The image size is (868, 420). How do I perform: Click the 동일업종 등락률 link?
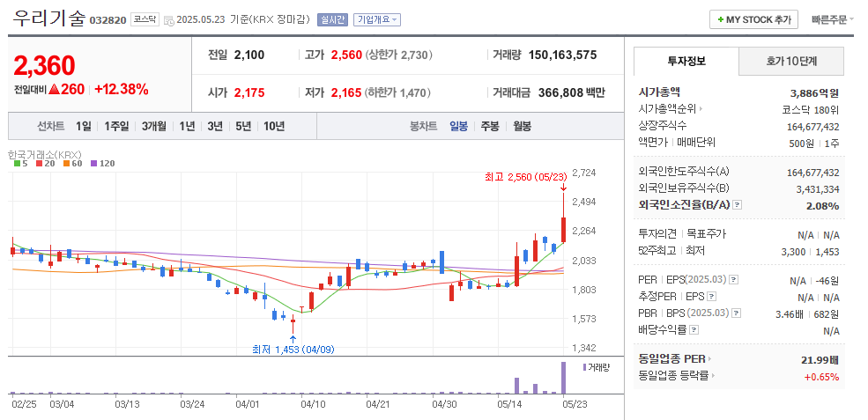coord(673,376)
